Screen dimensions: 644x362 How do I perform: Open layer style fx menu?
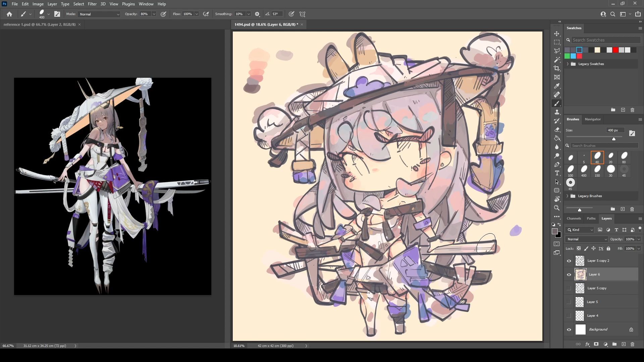[587, 344]
